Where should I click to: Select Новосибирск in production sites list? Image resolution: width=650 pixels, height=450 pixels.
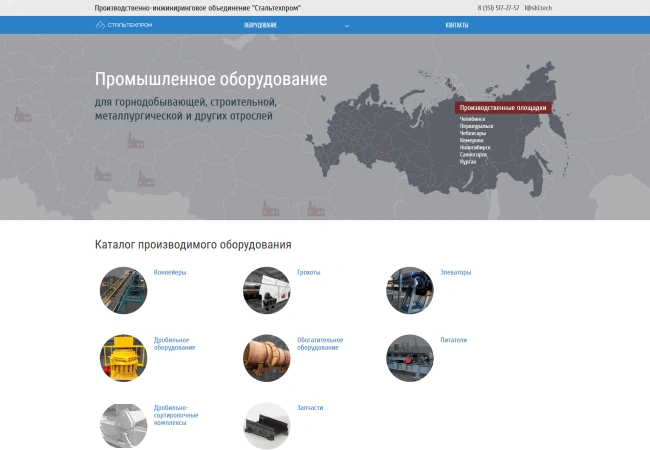475,147
